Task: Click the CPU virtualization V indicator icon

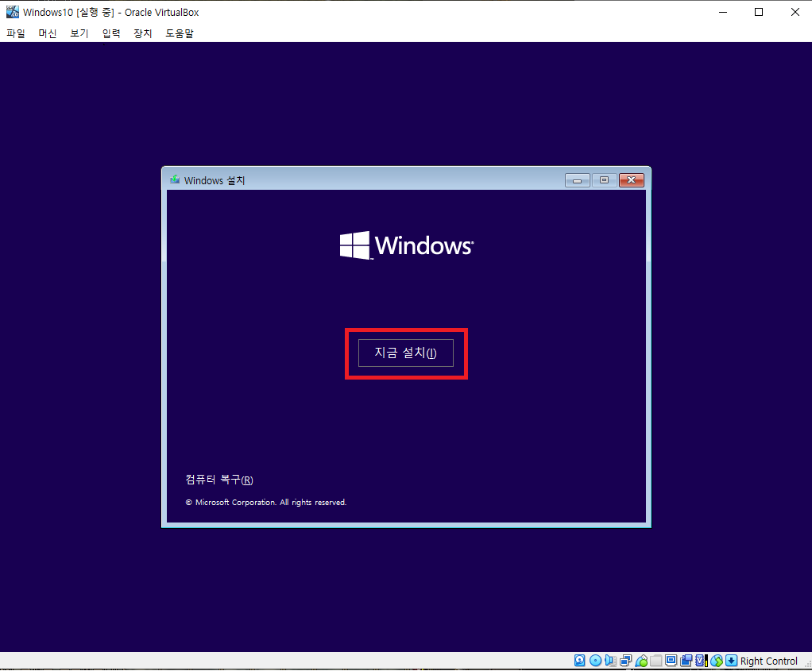Action: pos(702,661)
